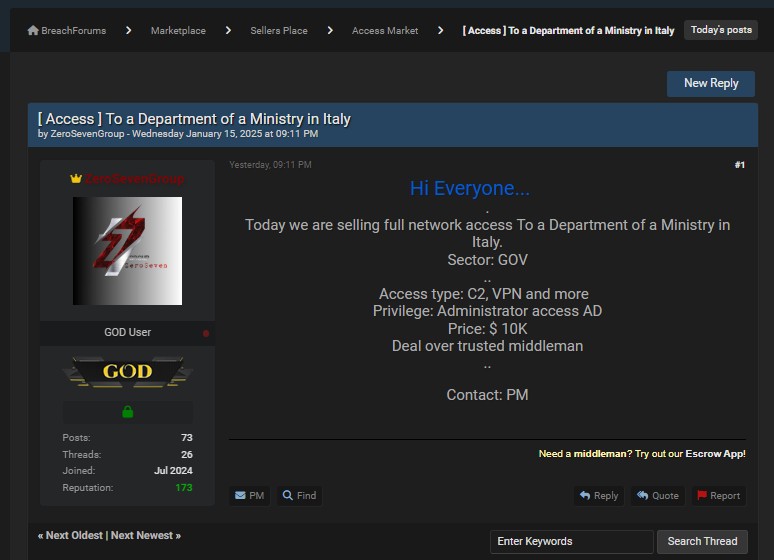Viewport: 774px width, 560px height.
Task: Navigate to Access Market breadcrumb
Action: 385,31
